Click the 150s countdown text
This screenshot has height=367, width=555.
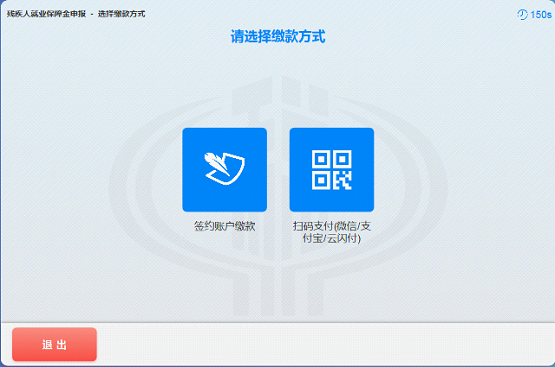pyautogui.click(x=540, y=15)
